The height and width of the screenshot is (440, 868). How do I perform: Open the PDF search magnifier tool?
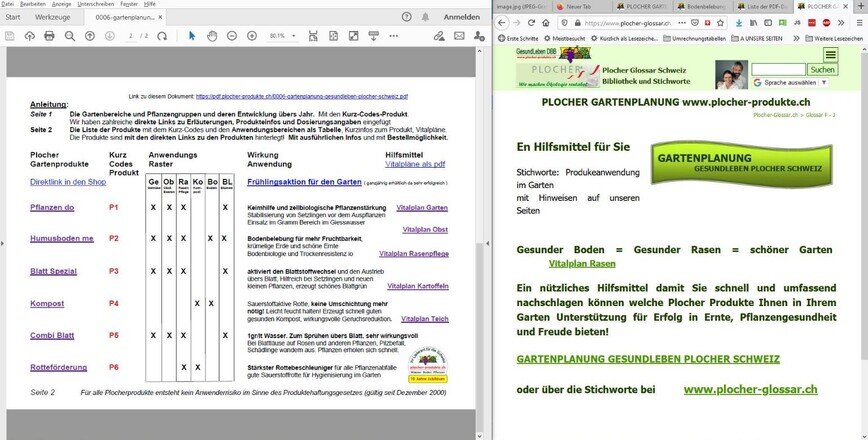point(70,36)
